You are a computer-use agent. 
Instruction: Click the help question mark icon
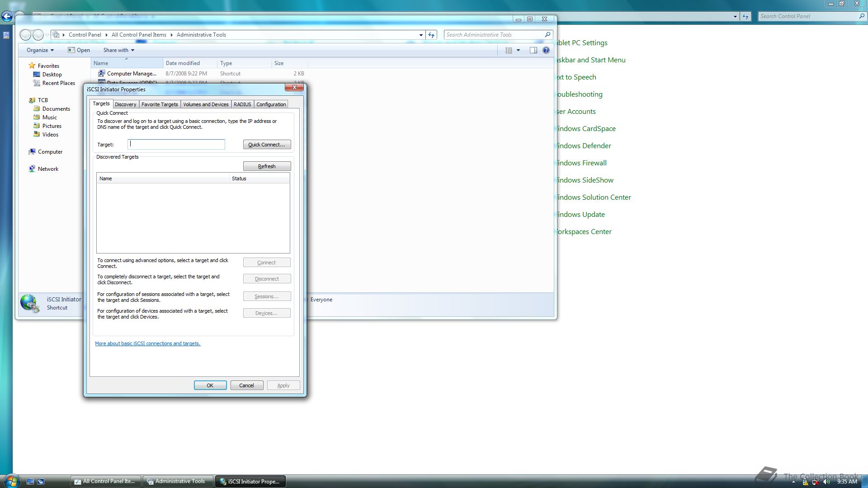(x=546, y=50)
